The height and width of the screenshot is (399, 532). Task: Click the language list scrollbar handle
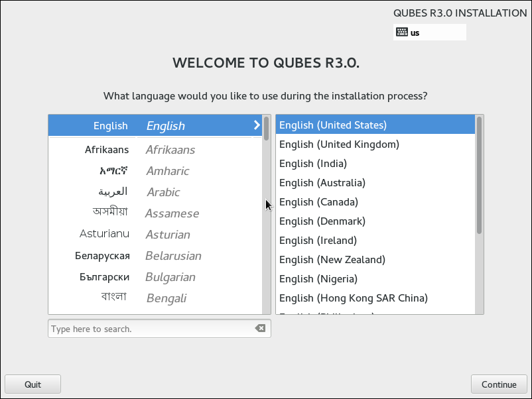tap(267, 129)
